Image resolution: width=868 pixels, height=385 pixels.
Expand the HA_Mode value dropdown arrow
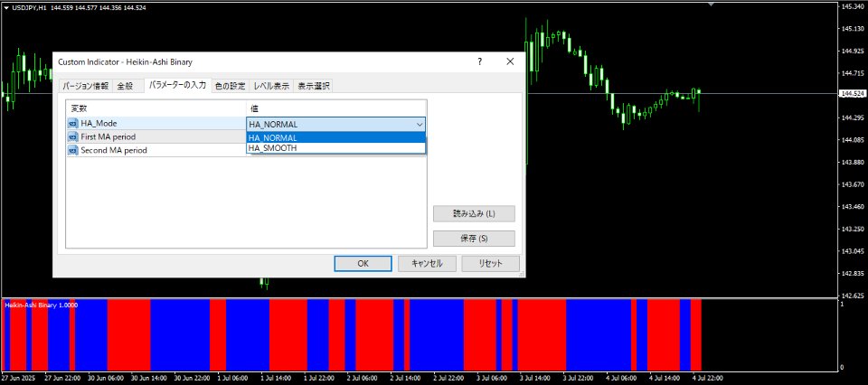(420, 125)
